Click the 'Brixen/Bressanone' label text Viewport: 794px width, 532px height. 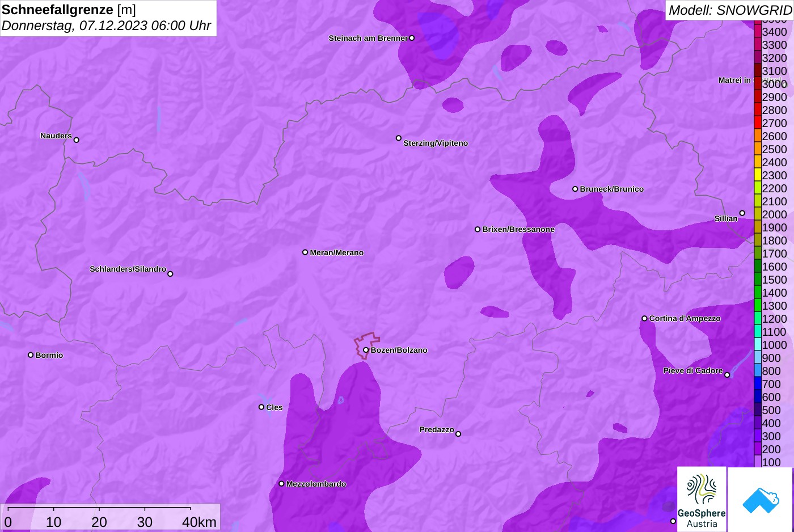coord(518,229)
